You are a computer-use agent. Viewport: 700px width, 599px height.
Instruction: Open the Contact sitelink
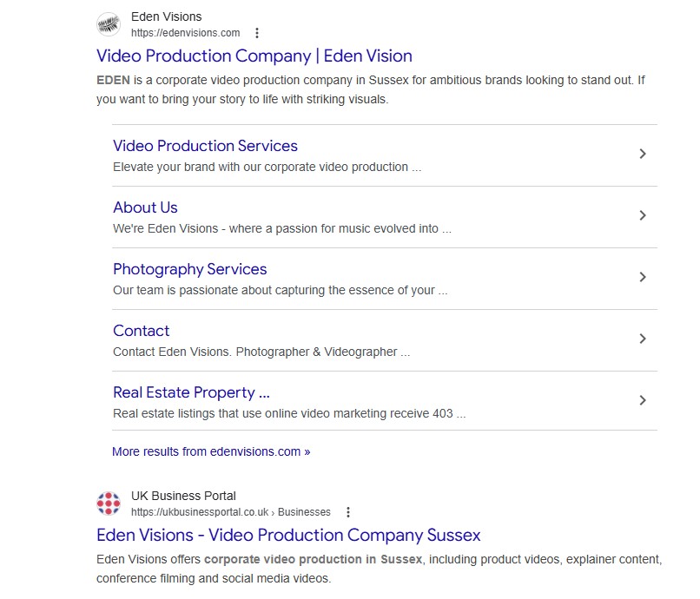click(141, 331)
